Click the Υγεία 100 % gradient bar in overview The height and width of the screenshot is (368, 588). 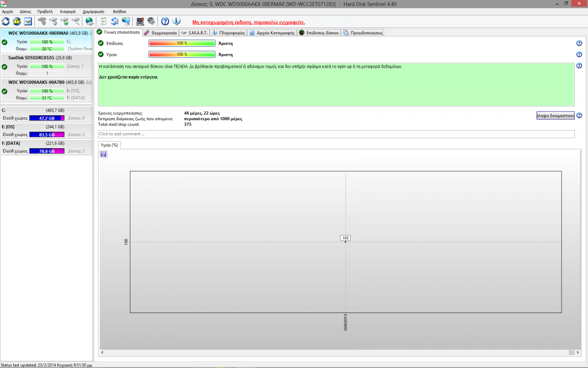pyautogui.click(x=182, y=54)
